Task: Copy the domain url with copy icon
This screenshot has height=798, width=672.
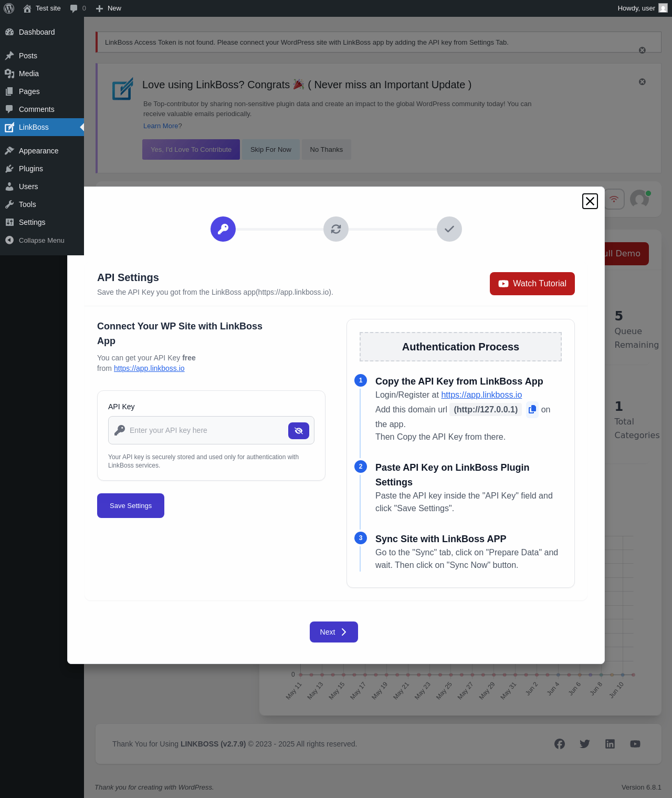Action: [x=532, y=409]
